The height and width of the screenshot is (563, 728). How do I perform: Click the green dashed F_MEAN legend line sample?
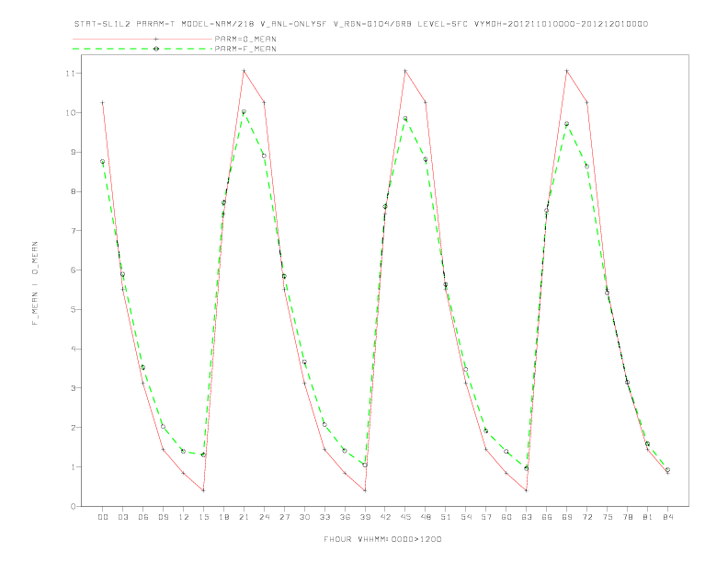click(x=142, y=49)
